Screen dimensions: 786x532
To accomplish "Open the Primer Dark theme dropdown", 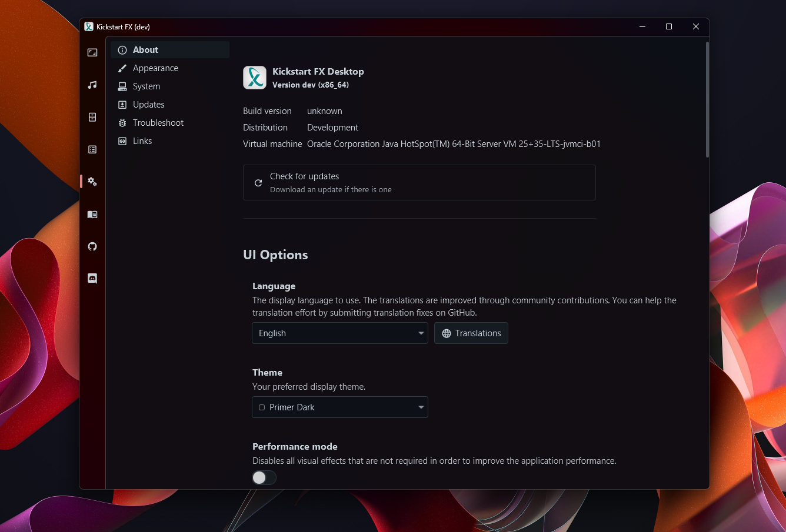I will coord(340,407).
